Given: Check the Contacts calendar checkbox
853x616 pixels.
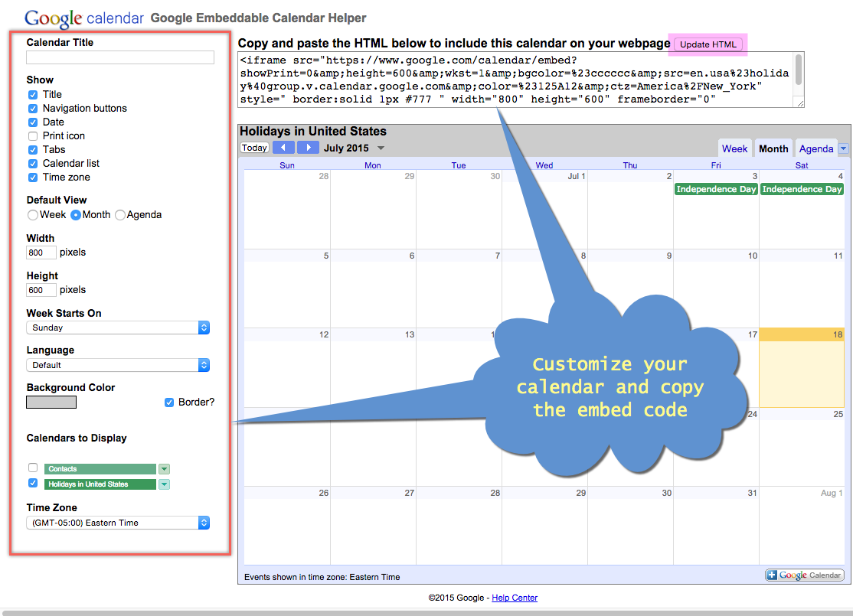Looking at the screenshot, I should (x=33, y=468).
